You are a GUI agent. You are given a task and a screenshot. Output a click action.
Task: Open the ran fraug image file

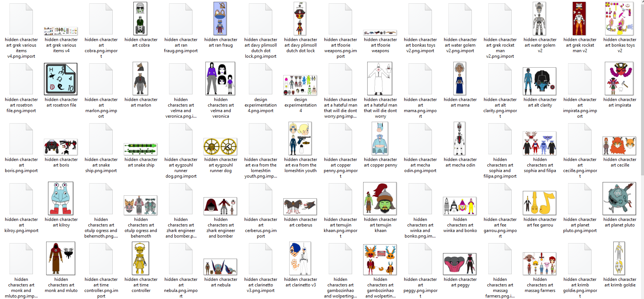pyautogui.click(x=220, y=19)
